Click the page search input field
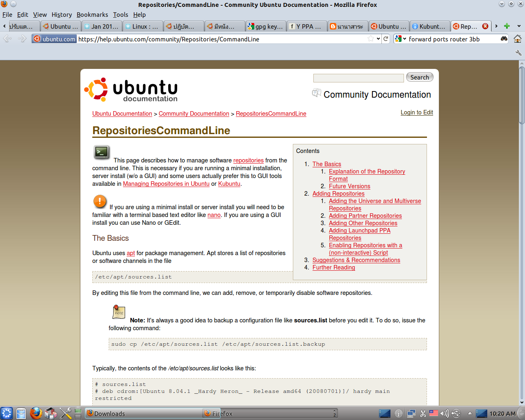Screen dimensions: 525x420 (358, 78)
